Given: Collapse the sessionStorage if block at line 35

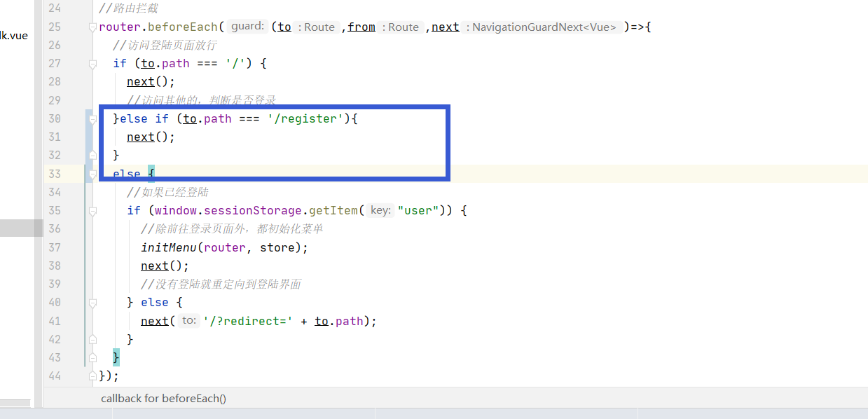Looking at the screenshot, I should [x=92, y=210].
